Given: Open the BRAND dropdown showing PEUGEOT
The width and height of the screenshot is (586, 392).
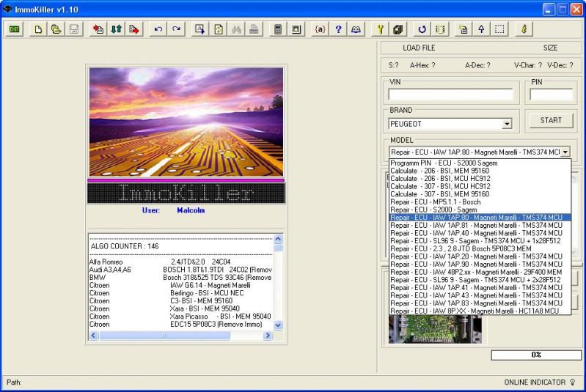Looking at the screenshot, I should click(x=506, y=125).
